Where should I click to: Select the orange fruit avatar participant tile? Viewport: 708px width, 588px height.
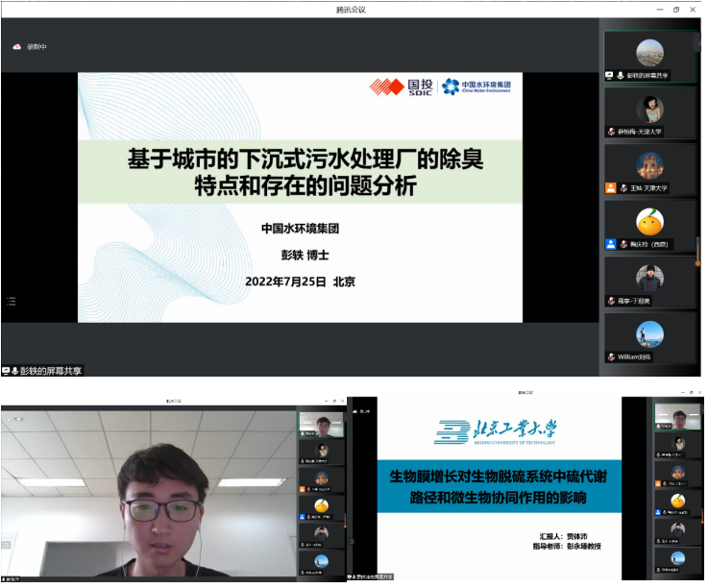click(x=650, y=225)
